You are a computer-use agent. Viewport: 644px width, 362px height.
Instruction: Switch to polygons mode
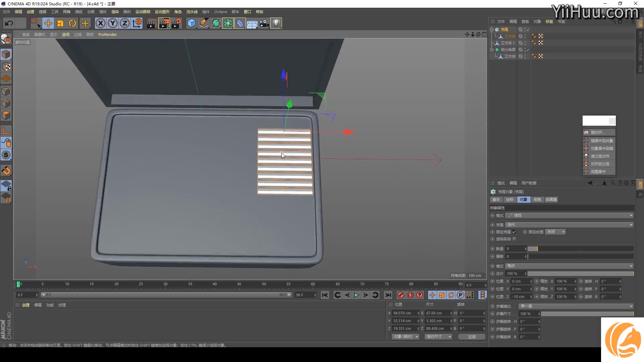(6, 115)
